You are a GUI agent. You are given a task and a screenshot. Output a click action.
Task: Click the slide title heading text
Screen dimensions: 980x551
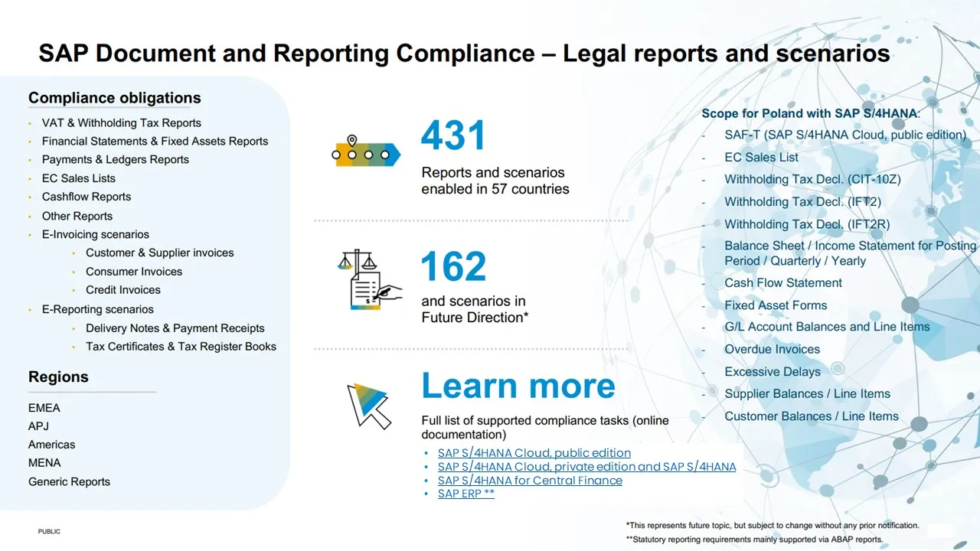point(464,54)
